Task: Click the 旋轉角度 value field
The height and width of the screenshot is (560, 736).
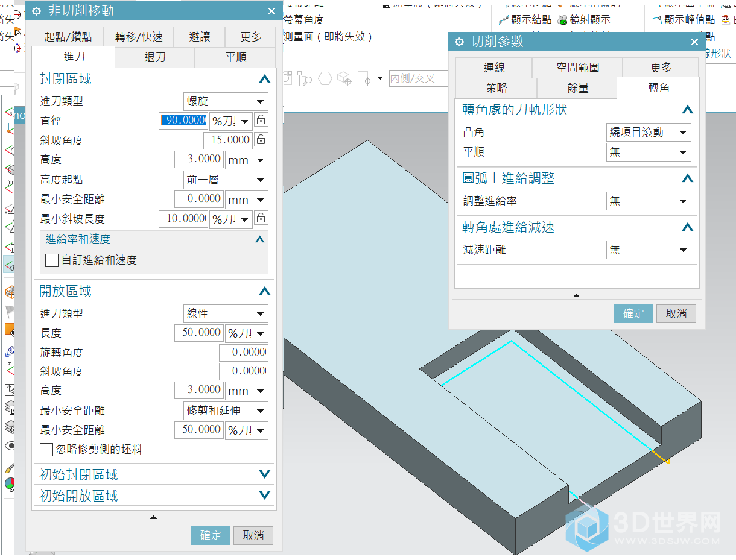Action: tap(243, 352)
